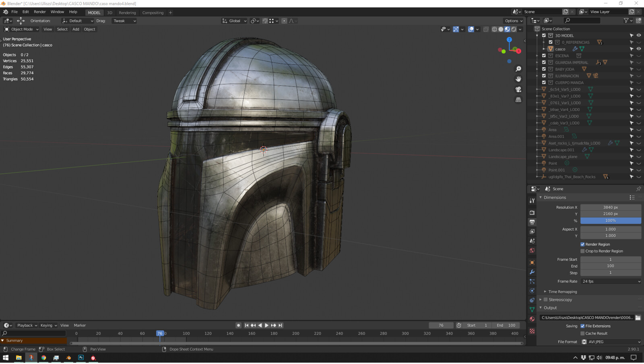Open the Tool properties tab
This screenshot has width=644, height=364.
click(532, 201)
